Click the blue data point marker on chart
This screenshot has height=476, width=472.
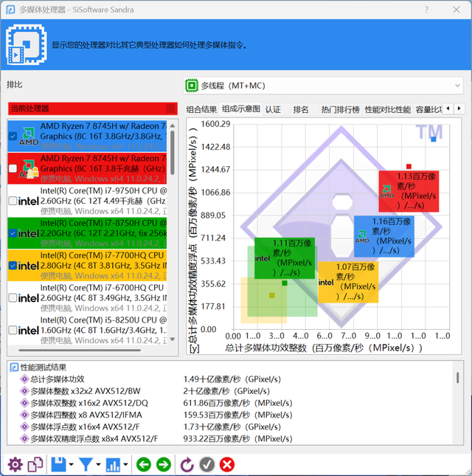[434, 139]
